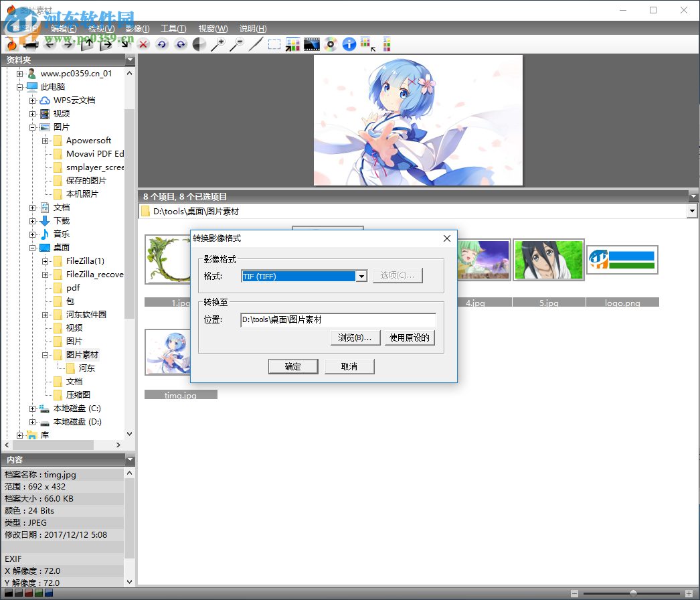Select the 河东软件园 folder in tree
The image size is (700, 600).
86,315
